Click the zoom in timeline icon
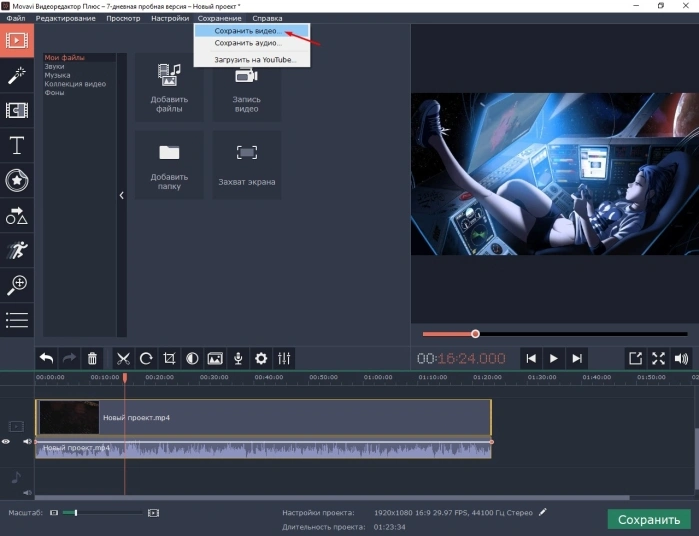Image resolution: width=699 pixels, height=536 pixels. [153, 513]
